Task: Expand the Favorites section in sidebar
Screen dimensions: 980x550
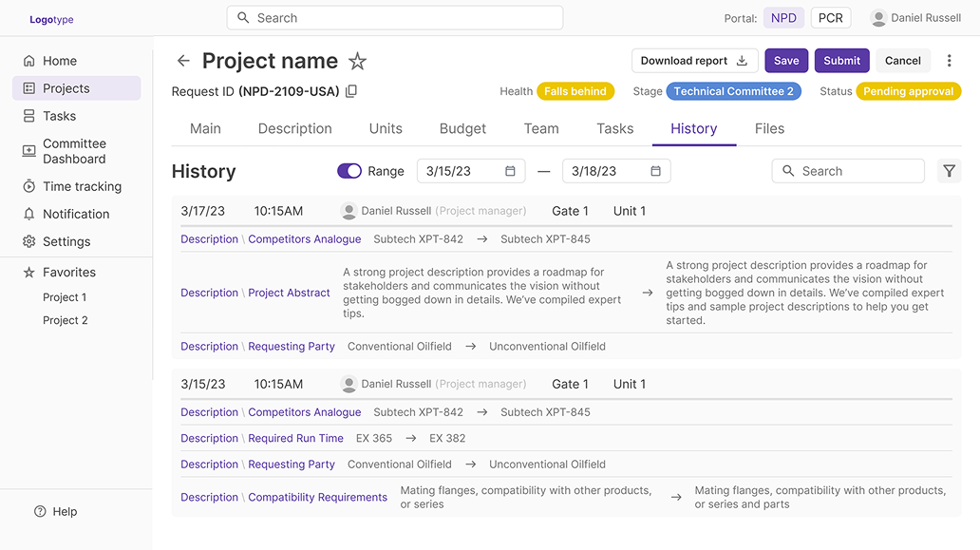Action: click(68, 272)
